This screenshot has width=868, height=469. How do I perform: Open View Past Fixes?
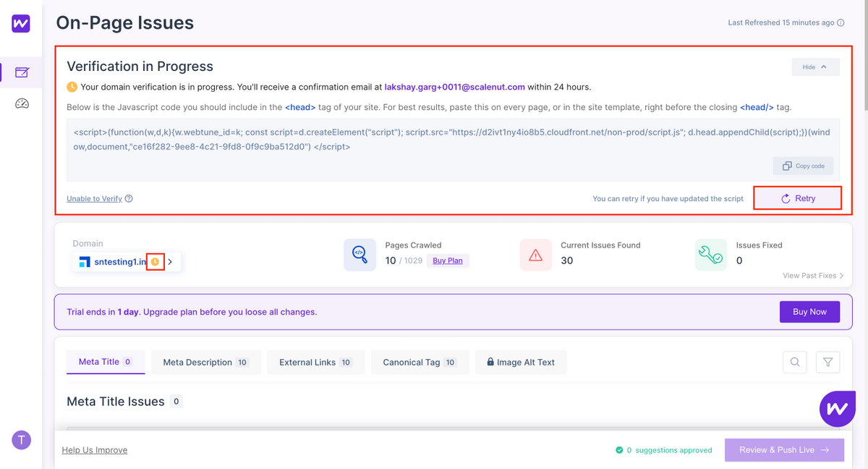(813, 276)
